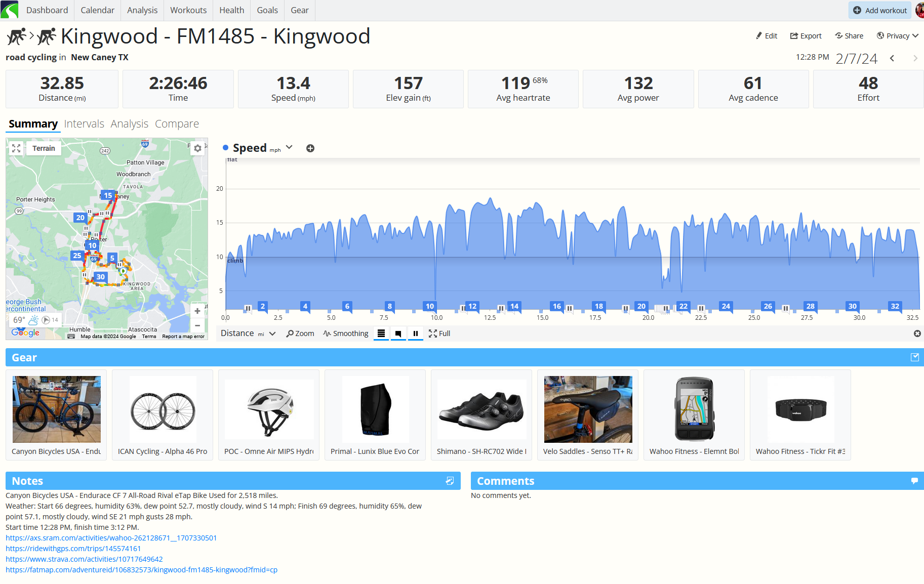Open Canyon Bicycles USA gear card
The height and width of the screenshot is (584, 924).
[56, 415]
